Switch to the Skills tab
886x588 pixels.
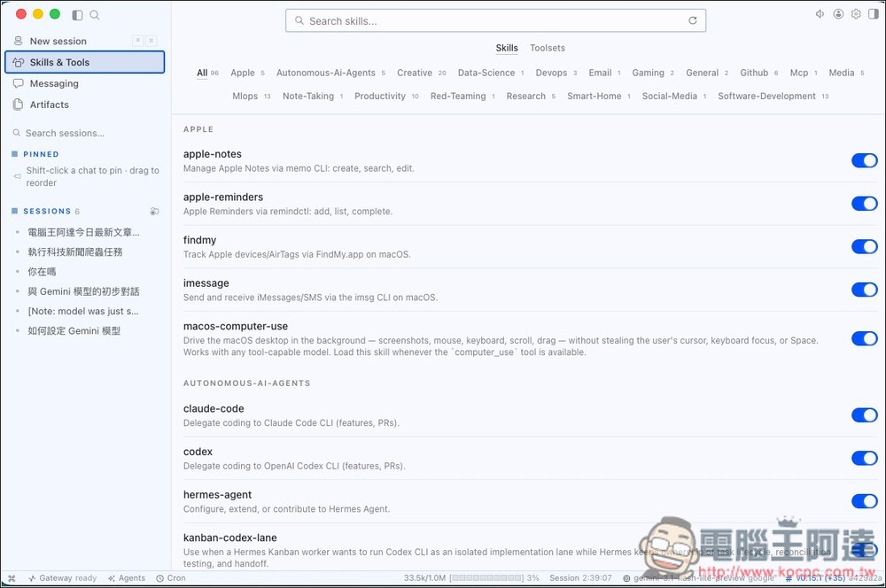click(507, 48)
